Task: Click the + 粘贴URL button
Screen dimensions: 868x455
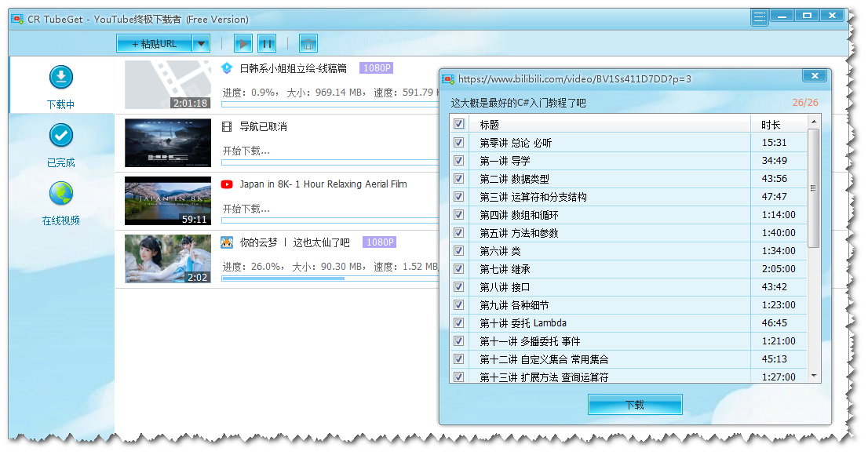Action: (155, 44)
